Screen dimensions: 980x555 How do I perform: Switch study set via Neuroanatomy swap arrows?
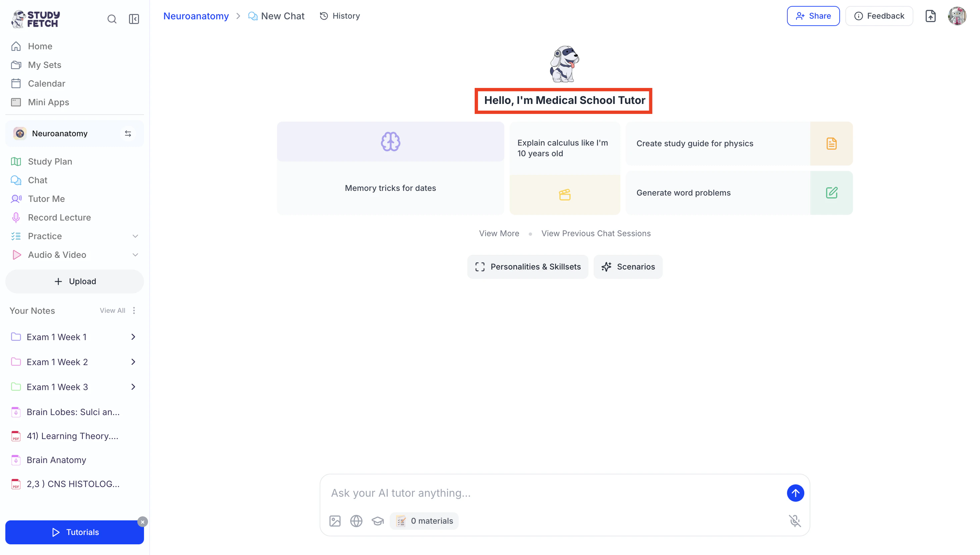[128, 133]
